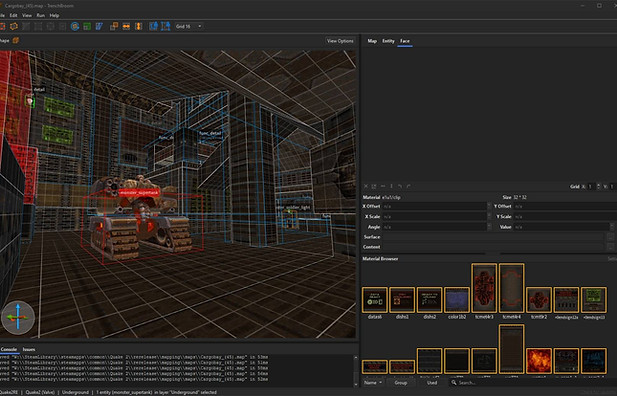Click the Y Offset input field
The image size is (617, 396).
pyautogui.click(x=565, y=206)
